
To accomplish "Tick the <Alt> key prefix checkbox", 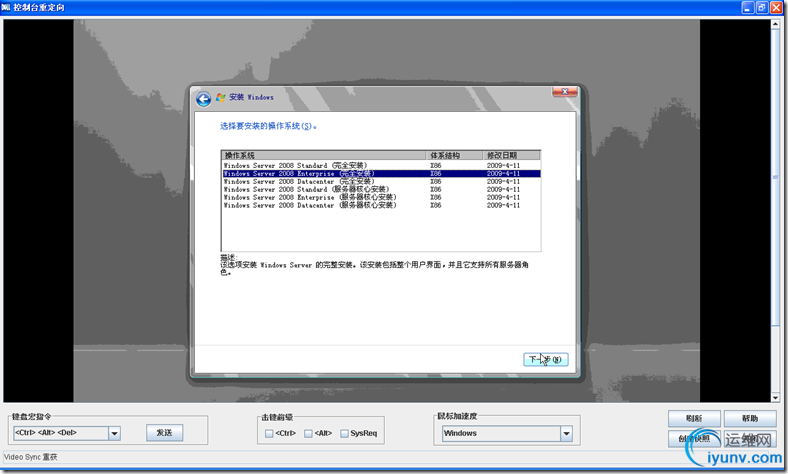I will [x=308, y=433].
